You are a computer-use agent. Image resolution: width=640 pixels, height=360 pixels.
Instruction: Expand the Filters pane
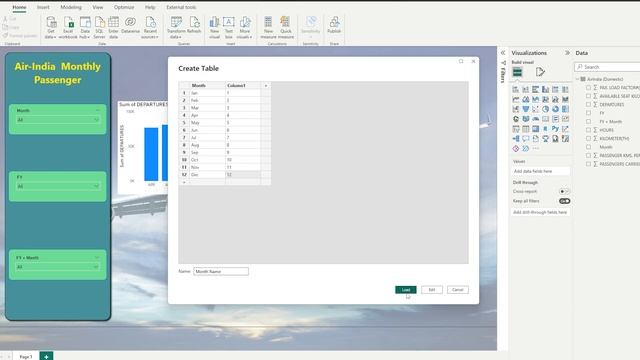tap(503, 53)
